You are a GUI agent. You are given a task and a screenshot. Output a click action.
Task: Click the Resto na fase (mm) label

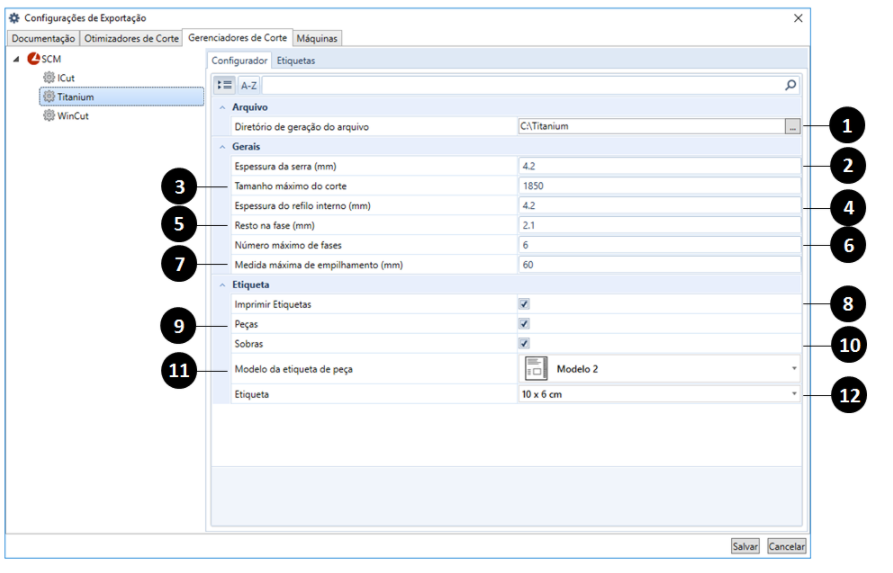275,226
